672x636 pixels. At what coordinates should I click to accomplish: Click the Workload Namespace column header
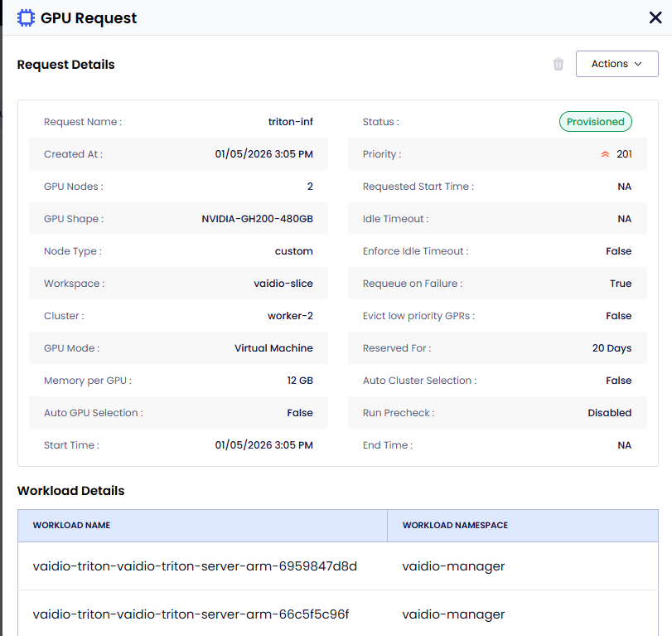coord(455,525)
